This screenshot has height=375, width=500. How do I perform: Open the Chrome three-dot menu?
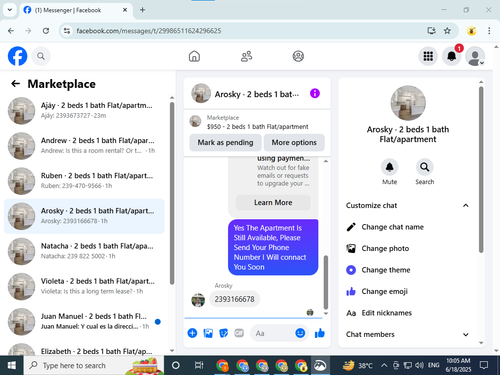click(x=489, y=31)
